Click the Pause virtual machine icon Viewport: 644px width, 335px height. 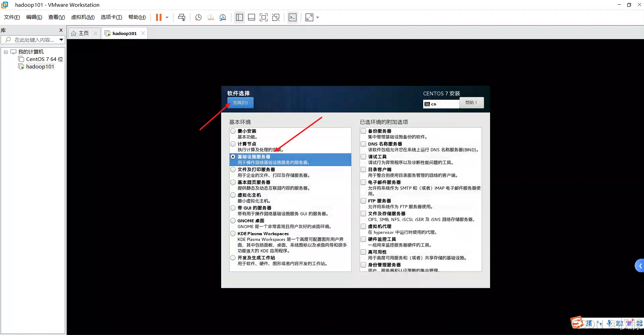click(x=158, y=17)
